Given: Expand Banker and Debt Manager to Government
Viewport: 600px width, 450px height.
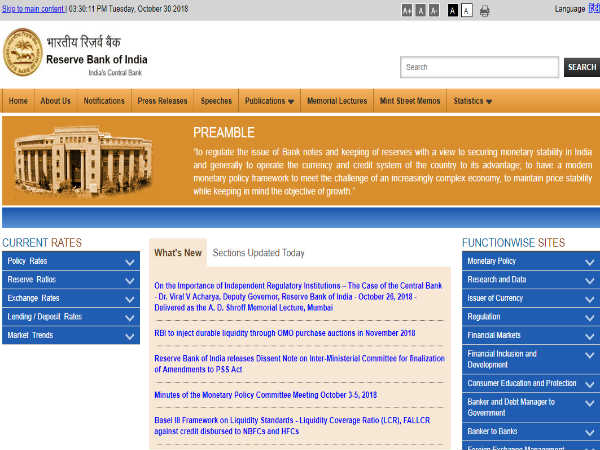Looking at the screenshot, I should click(531, 407).
